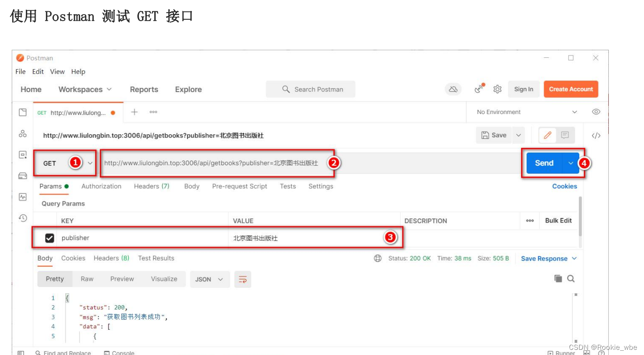Switch to the Test Results tab

(x=156, y=258)
